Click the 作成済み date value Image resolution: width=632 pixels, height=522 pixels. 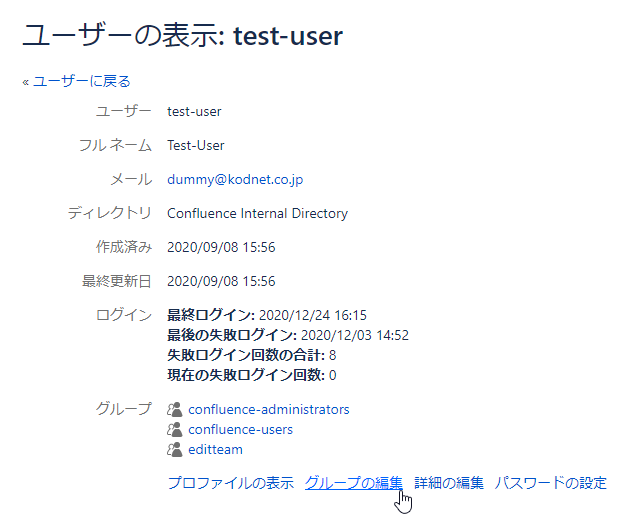click(221, 247)
